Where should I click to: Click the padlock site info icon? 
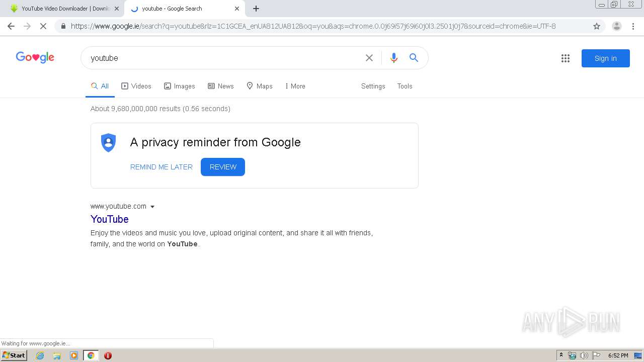tap(63, 26)
